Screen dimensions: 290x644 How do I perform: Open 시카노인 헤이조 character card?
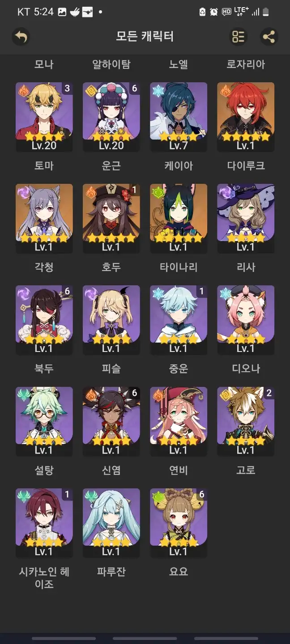point(44,523)
